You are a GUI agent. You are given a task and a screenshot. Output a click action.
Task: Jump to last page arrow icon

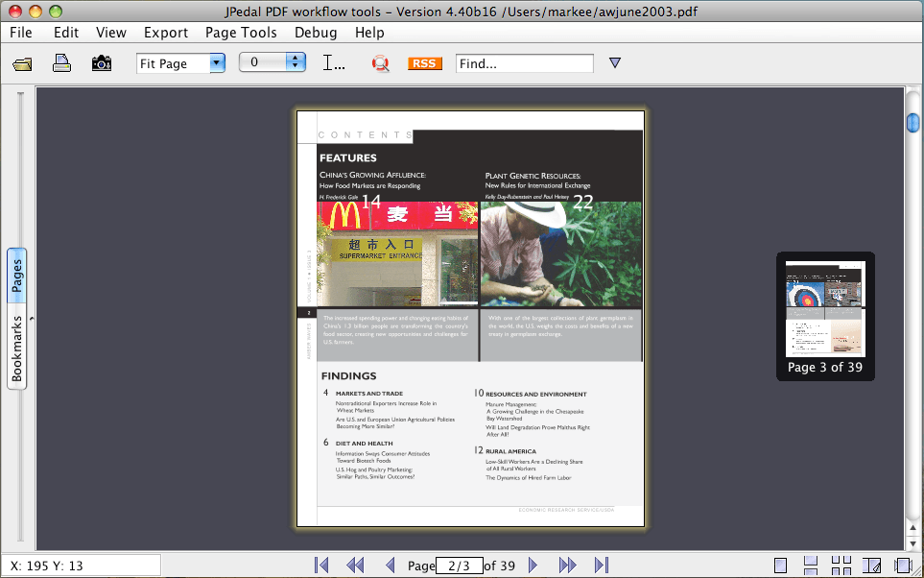pyautogui.click(x=602, y=566)
